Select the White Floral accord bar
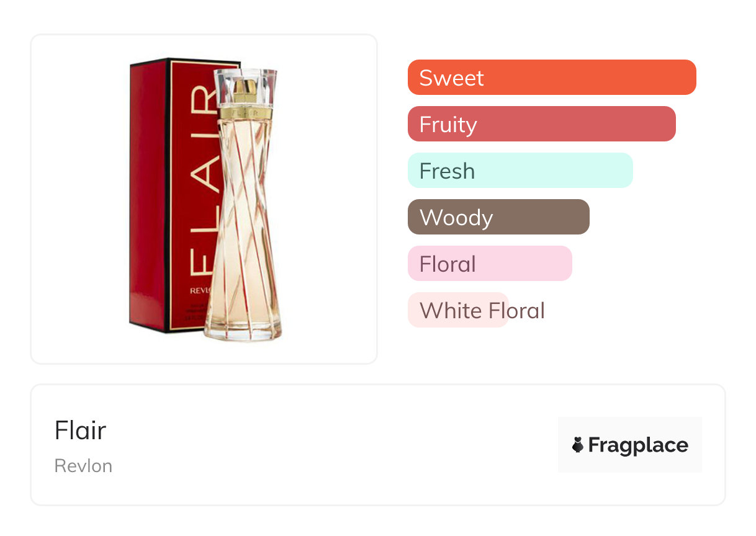 coord(458,310)
